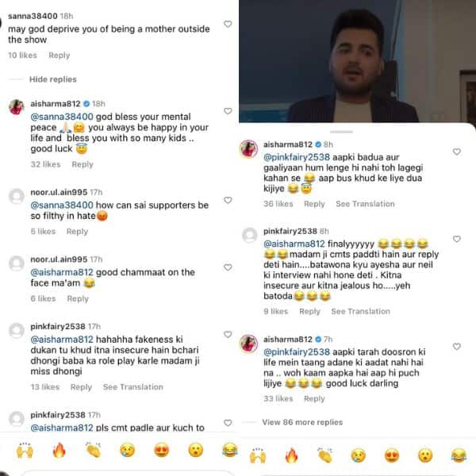Pick the raised hands emoji in the left emoji bar
The width and height of the screenshot is (476, 476).
tap(25, 450)
